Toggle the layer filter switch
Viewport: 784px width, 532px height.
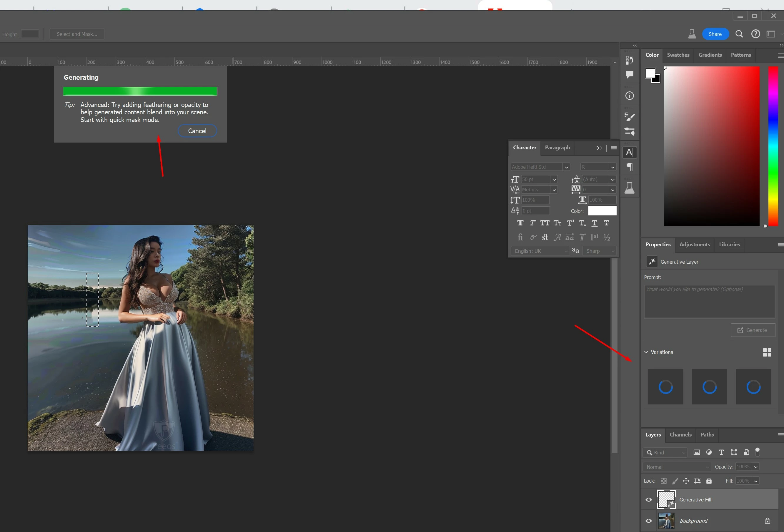757,452
